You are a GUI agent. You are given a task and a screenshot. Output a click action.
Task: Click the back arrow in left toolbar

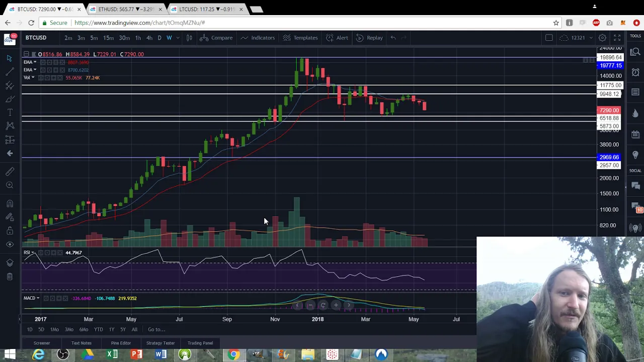[x=9, y=153]
